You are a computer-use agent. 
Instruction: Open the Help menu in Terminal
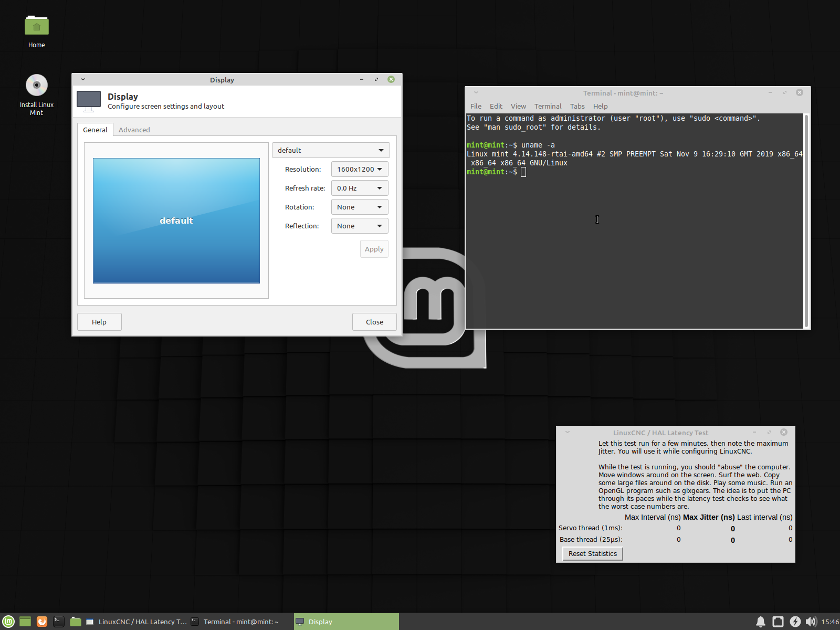coord(600,106)
